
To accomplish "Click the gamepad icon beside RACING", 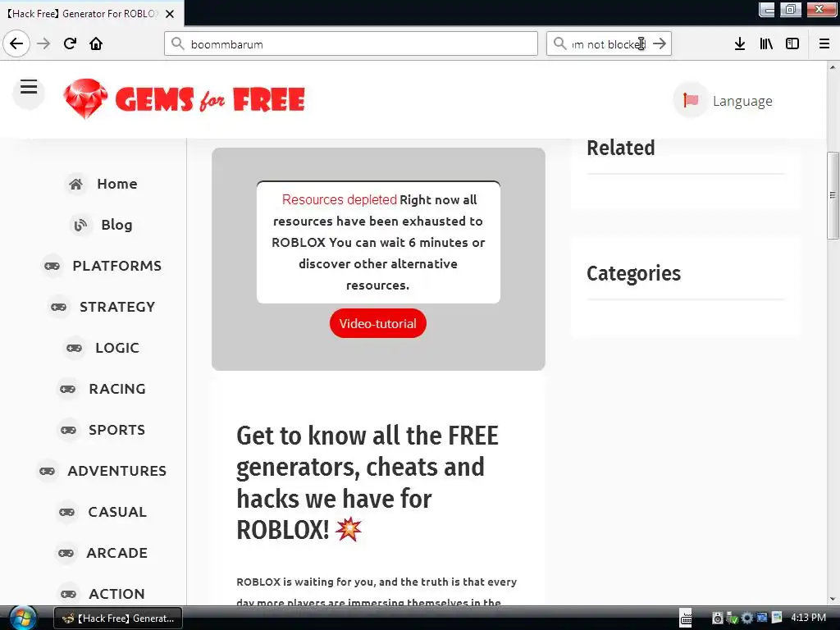I will [68, 389].
